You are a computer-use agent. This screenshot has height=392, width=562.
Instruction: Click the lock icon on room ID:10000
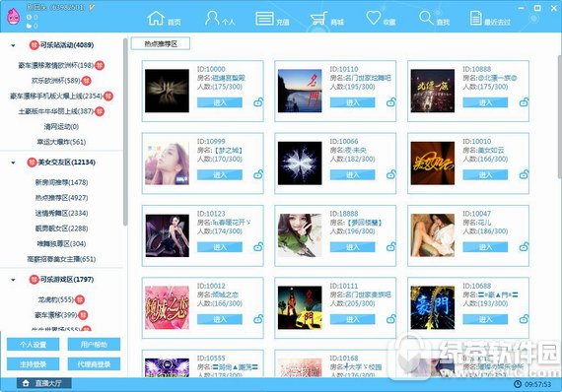(258, 102)
